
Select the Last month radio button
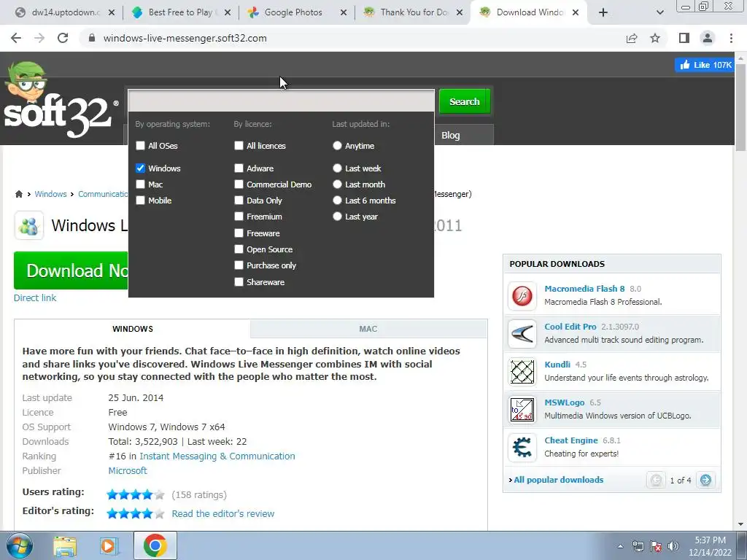coord(337,184)
